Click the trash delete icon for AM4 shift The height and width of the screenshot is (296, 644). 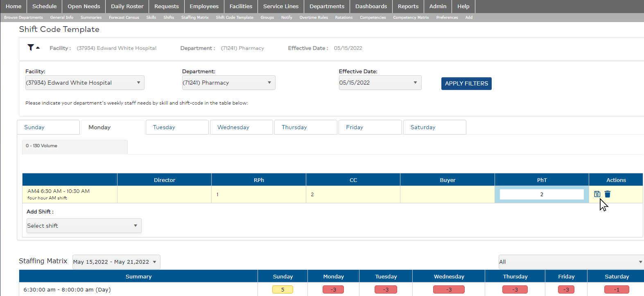point(608,194)
